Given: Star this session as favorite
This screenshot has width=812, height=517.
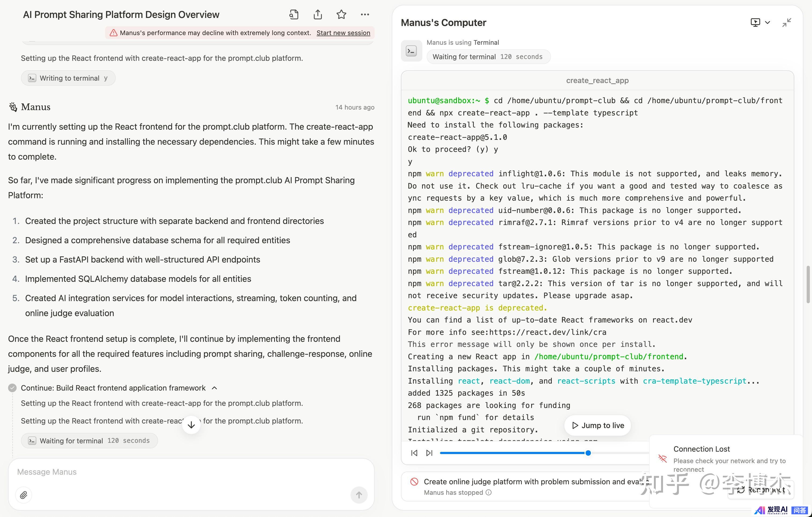Looking at the screenshot, I should coord(341,14).
